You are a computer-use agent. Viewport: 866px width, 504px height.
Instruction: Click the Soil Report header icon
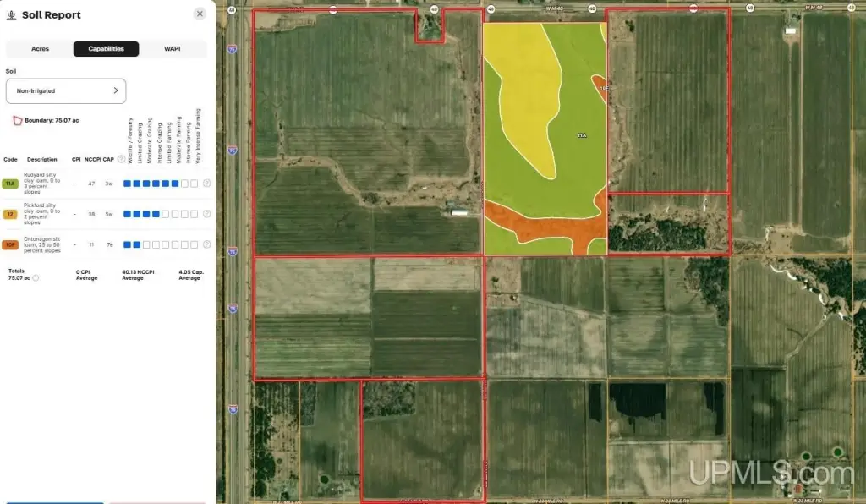pyautogui.click(x=11, y=15)
